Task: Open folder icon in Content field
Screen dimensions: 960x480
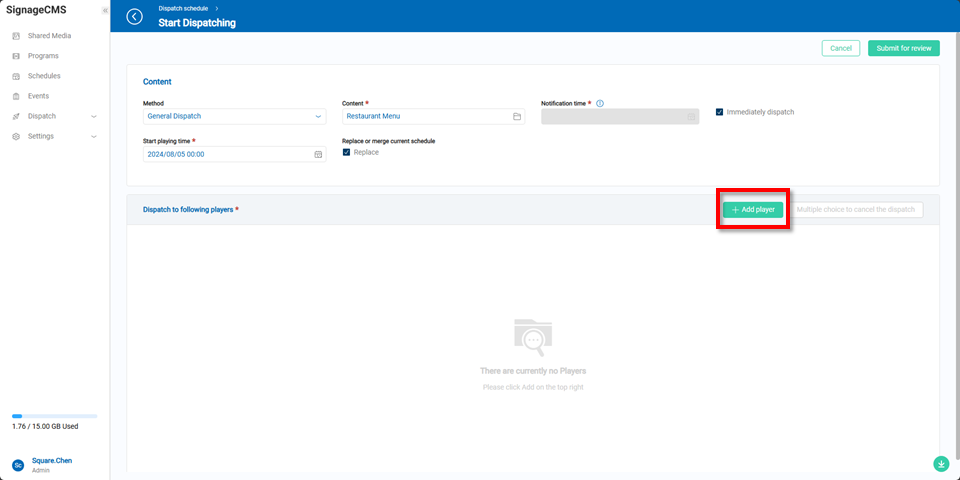Action: pos(517,116)
